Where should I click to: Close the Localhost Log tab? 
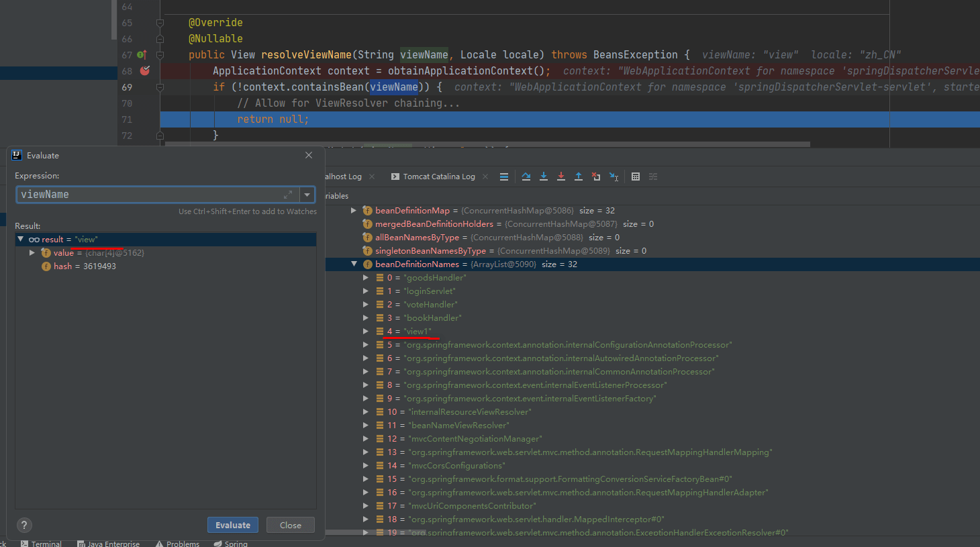point(372,177)
